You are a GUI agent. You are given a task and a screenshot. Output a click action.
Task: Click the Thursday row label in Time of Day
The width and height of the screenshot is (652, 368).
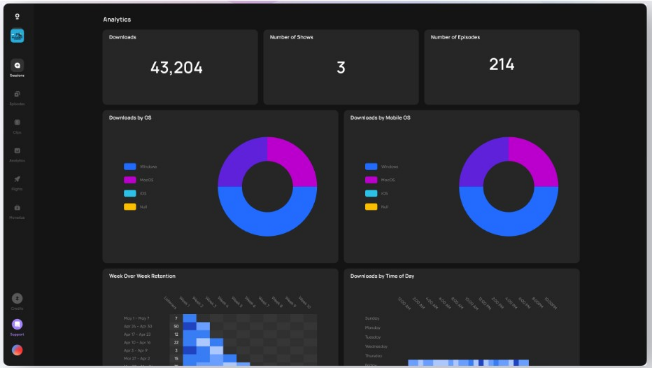373,356
